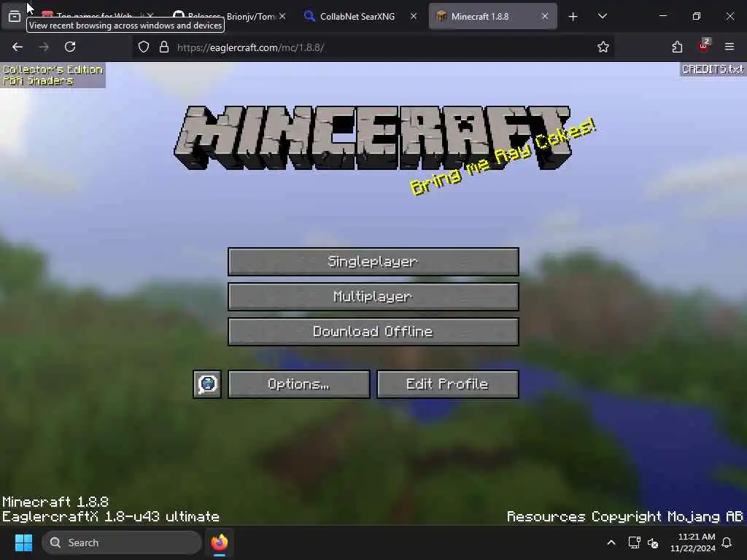Open the Options menu
This screenshot has width=747, height=560.
298,384
